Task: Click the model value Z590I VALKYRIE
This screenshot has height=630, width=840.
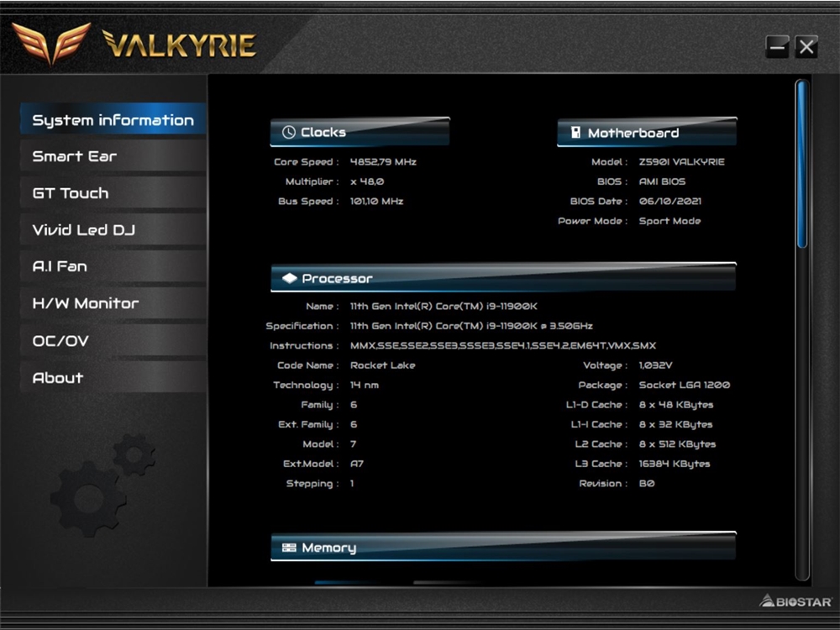Action: (x=681, y=162)
